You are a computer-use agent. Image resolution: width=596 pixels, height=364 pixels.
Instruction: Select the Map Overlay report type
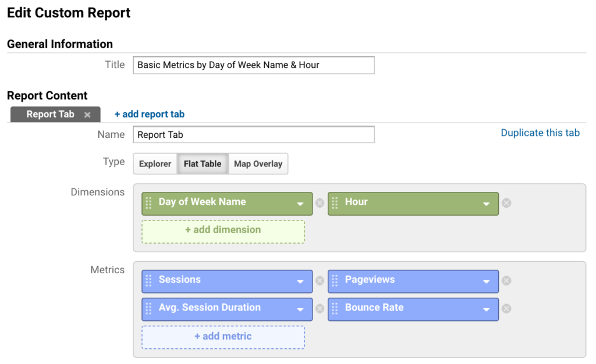pos(258,164)
